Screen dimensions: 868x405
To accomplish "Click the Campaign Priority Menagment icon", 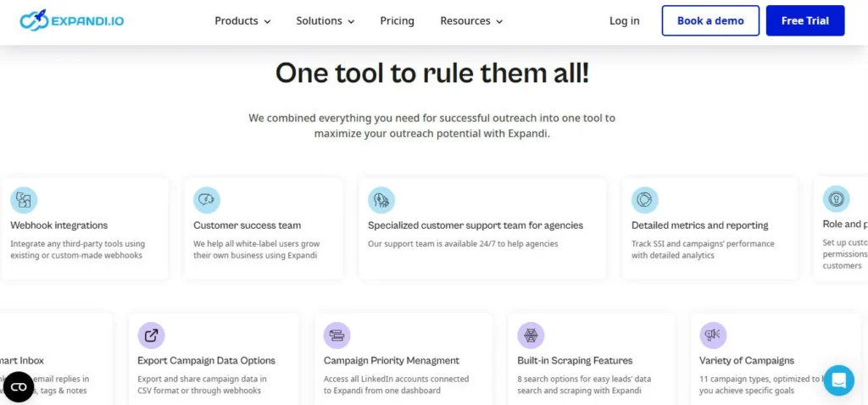I will tap(337, 336).
